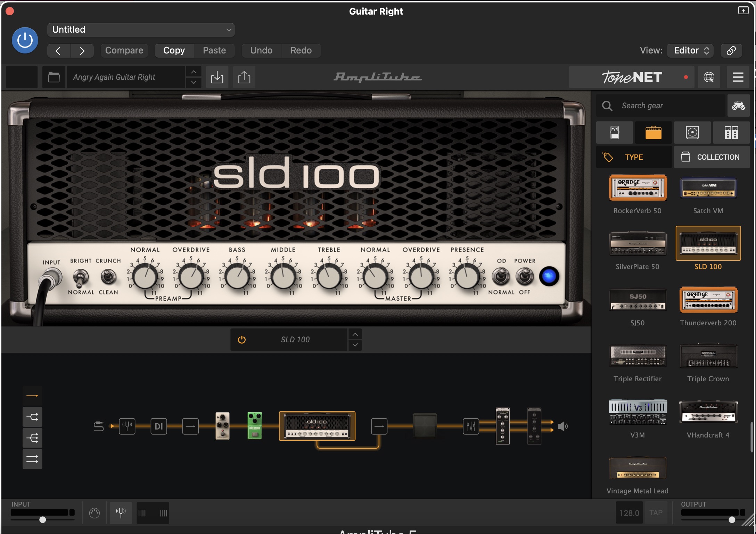The width and height of the screenshot is (756, 534).
Task: Select the Thunderverb 200 amp
Action: 708,300
